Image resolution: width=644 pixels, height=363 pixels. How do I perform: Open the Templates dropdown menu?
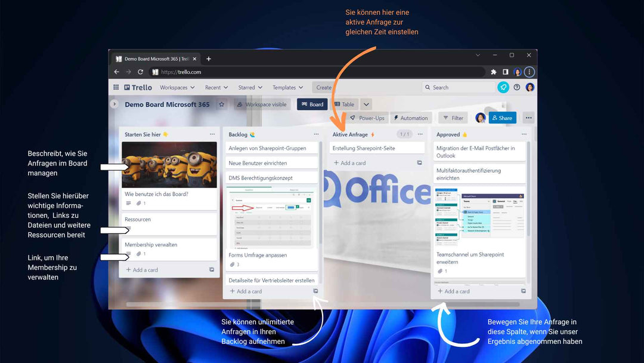tap(287, 87)
